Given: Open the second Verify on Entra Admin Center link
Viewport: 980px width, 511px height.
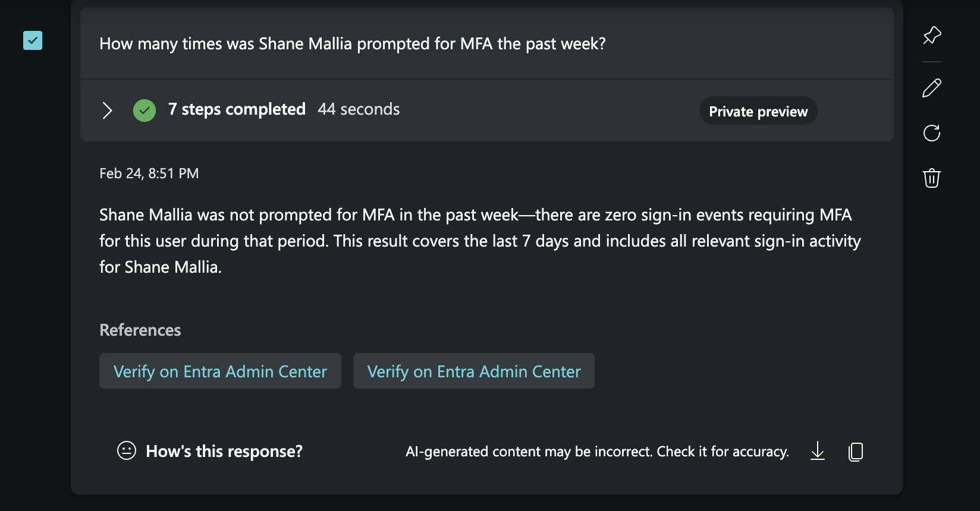Looking at the screenshot, I should [x=474, y=371].
